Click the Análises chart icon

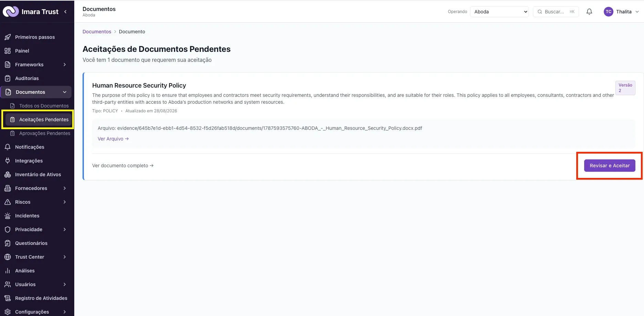[8, 271]
